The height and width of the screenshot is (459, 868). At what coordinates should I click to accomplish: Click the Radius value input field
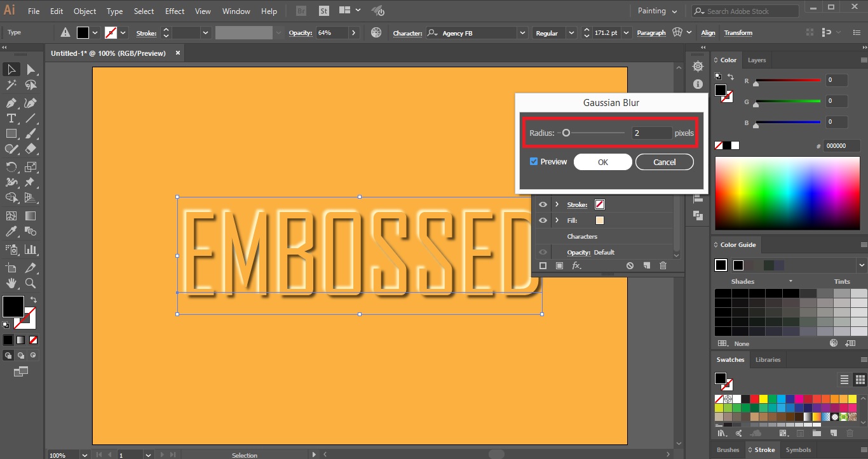click(x=651, y=133)
